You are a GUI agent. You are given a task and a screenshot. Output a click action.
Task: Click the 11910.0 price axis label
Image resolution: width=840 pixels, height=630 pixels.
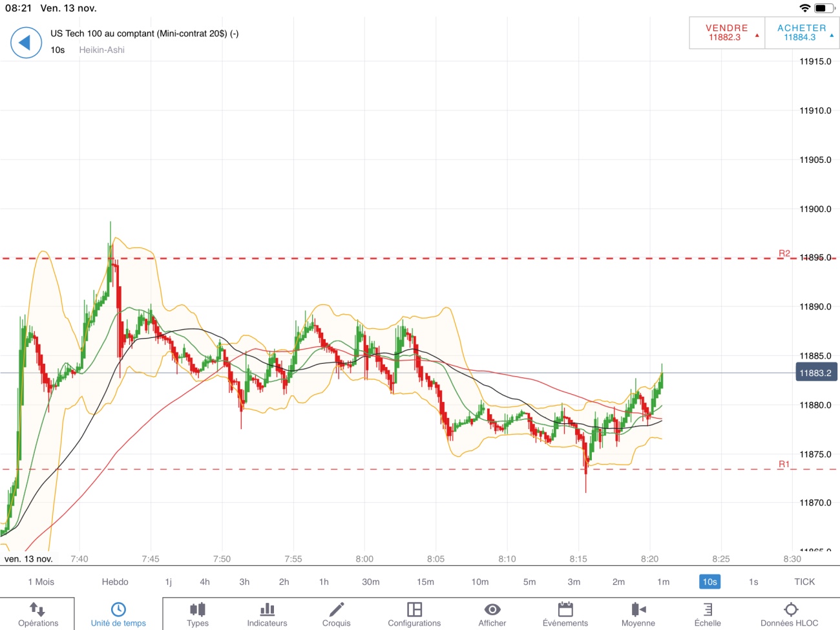(x=815, y=110)
